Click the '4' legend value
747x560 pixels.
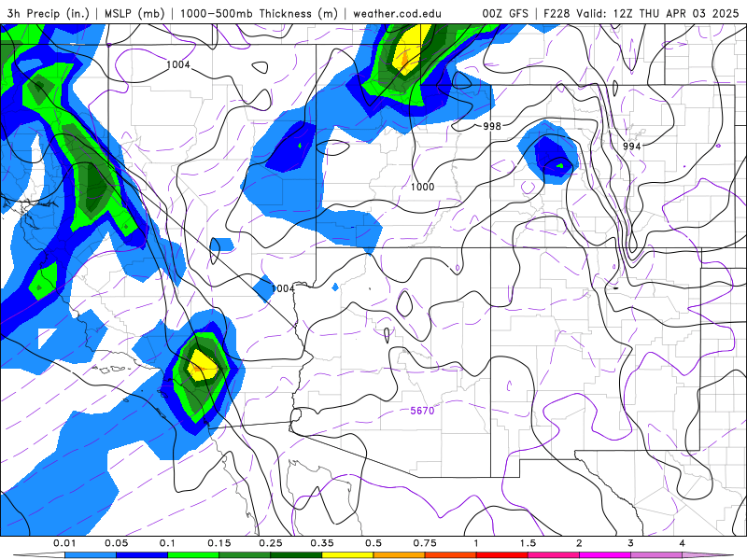point(683,543)
